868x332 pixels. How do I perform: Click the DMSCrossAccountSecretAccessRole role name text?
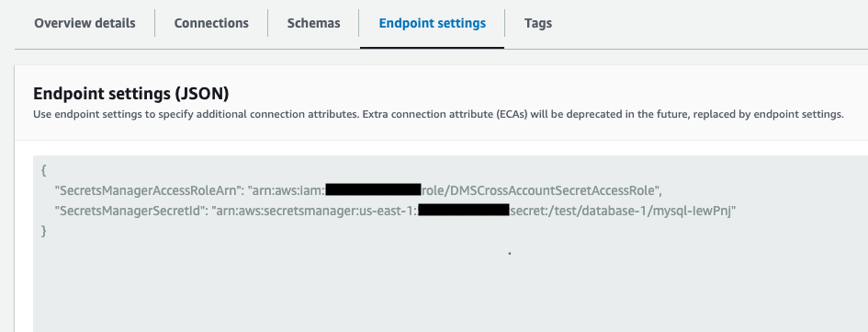(554, 190)
